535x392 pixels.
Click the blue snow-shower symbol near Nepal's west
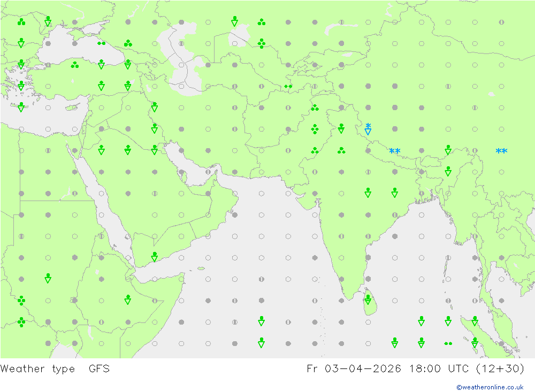pyautogui.click(x=368, y=129)
